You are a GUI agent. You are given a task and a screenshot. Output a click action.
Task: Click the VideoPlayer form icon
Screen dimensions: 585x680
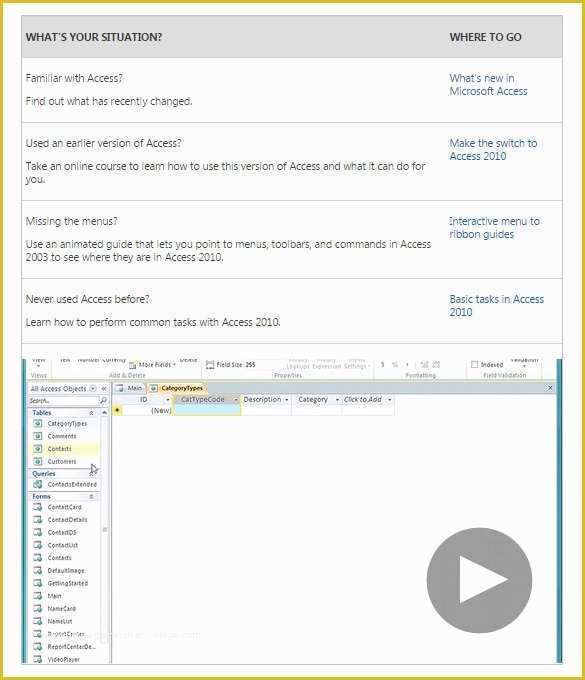pyautogui.click(x=38, y=659)
